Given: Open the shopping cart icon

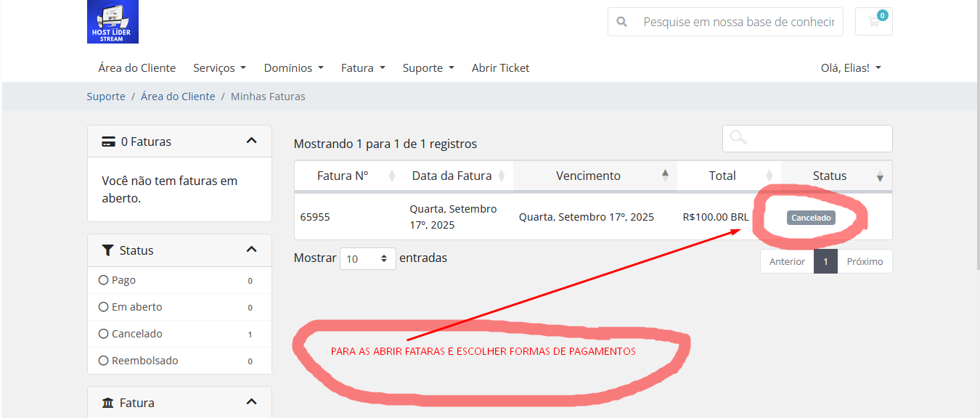Looking at the screenshot, I should click(x=873, y=22).
